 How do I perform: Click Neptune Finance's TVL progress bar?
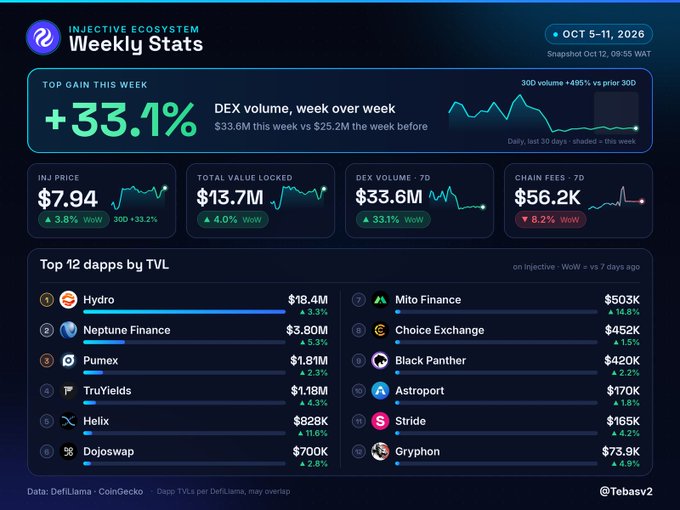(x=184, y=342)
